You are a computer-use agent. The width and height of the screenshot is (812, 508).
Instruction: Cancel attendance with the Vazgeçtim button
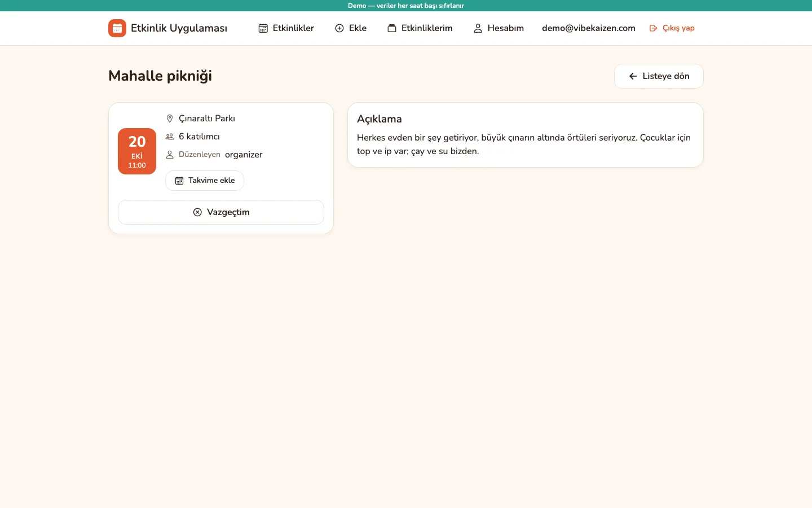pos(221,212)
